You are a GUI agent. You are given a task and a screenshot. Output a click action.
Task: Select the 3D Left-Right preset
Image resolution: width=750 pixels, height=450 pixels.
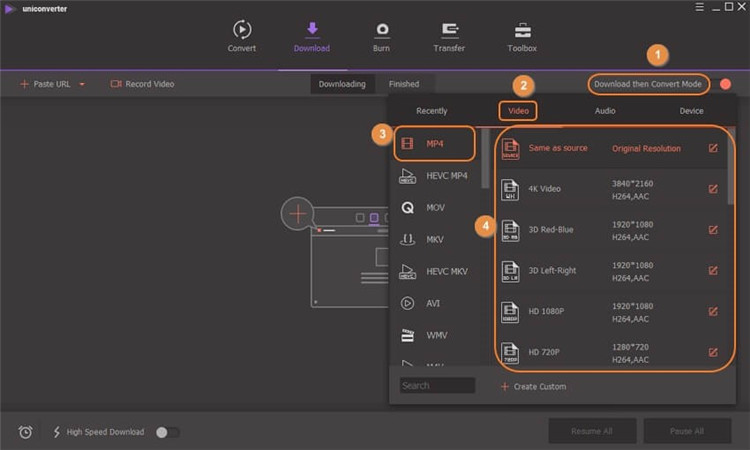click(612, 271)
